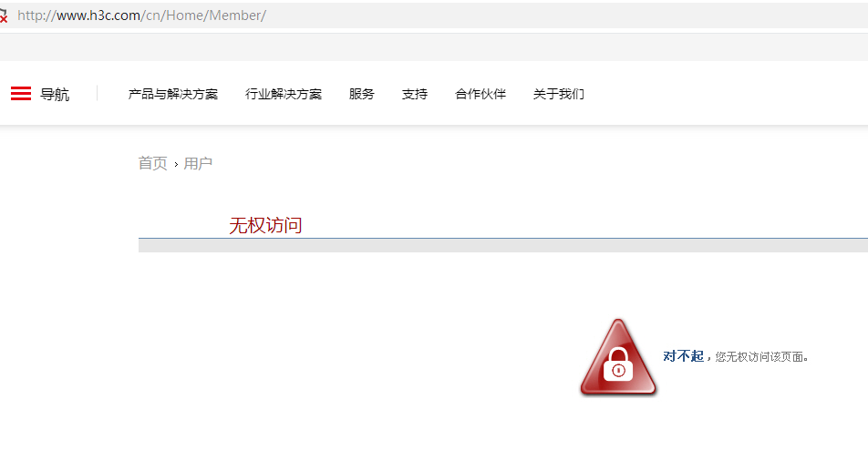This screenshot has height=451, width=868.
Task: Click the 导航 label beside the hamburger icon
Action: point(55,94)
